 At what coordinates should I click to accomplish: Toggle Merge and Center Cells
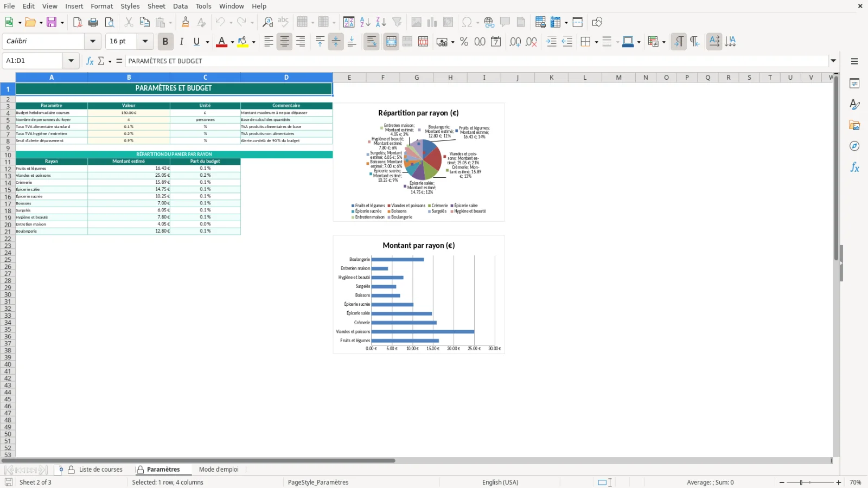tap(391, 42)
